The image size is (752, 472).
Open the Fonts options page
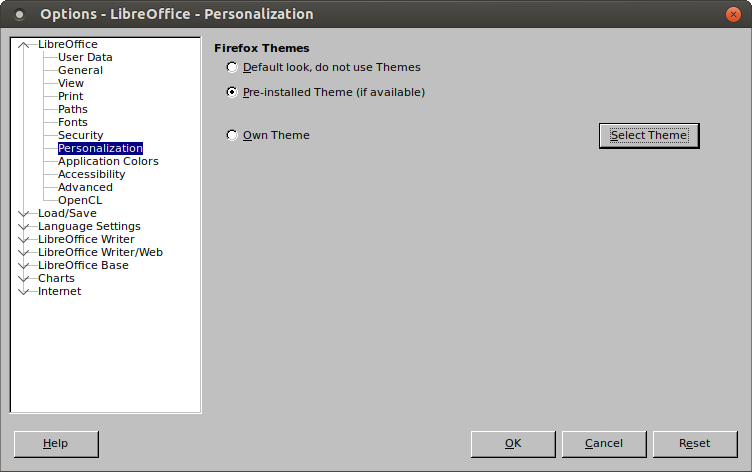(72, 122)
